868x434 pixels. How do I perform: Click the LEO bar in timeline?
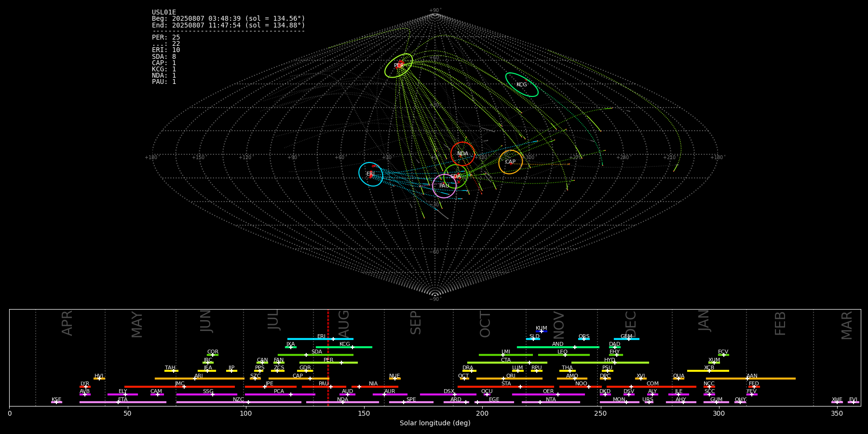[564, 355]
